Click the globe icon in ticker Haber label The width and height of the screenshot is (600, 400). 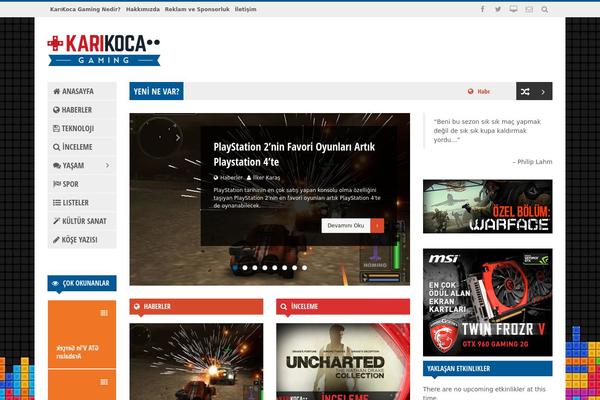pos(471,91)
